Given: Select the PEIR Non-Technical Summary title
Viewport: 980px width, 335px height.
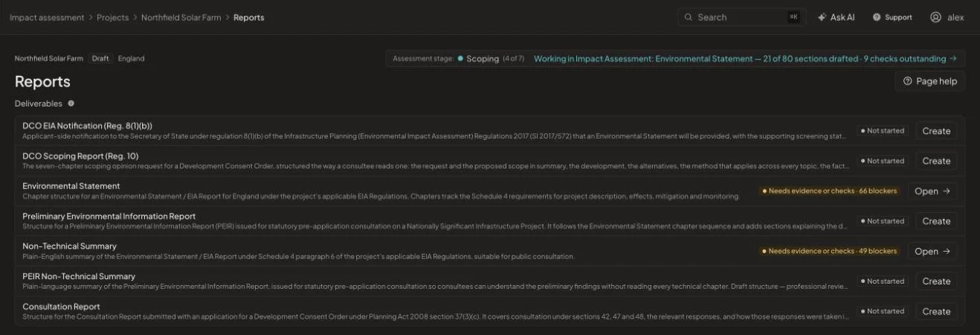Looking at the screenshot, I should [79, 276].
